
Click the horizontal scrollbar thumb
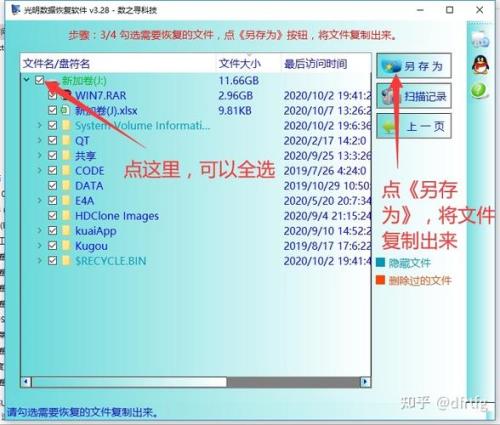[129, 382]
